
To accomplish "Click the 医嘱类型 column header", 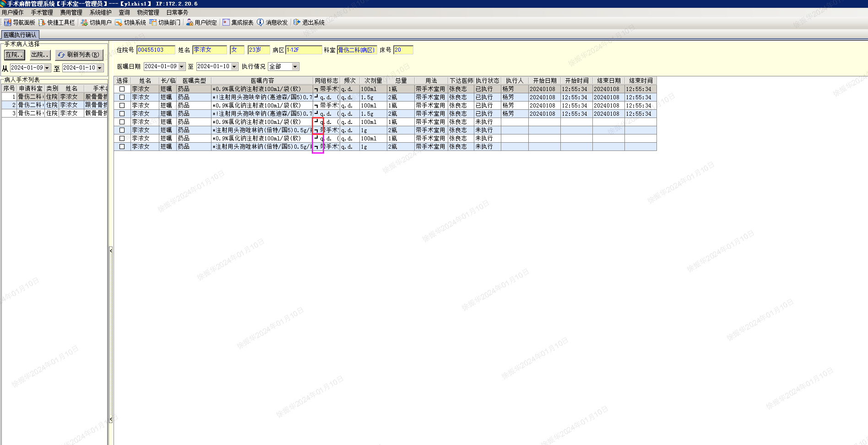I will click(x=194, y=81).
